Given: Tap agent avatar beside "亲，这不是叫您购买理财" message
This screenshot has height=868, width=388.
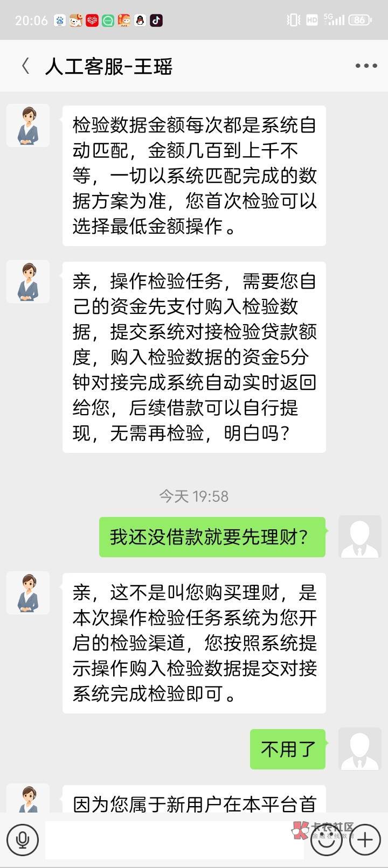Looking at the screenshot, I should [x=28, y=593].
